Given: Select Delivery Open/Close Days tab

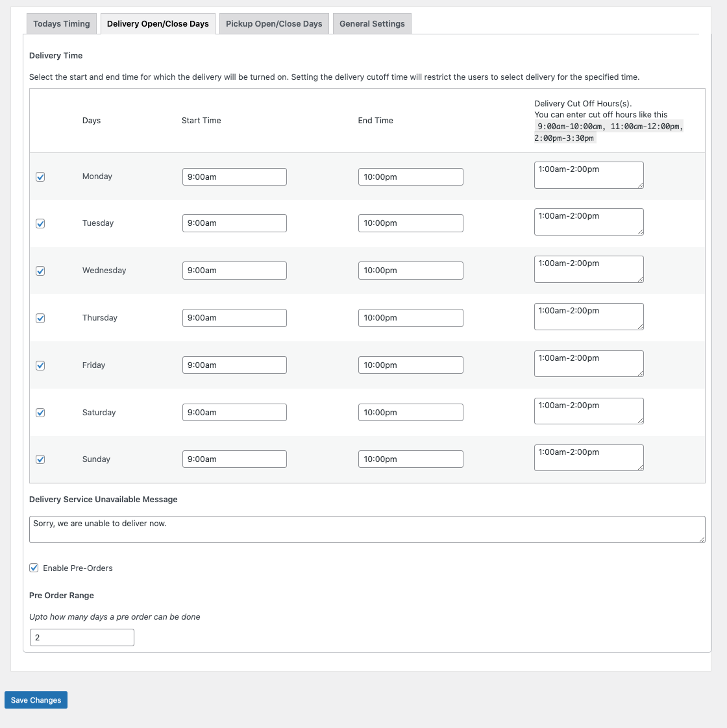Looking at the screenshot, I should [158, 24].
